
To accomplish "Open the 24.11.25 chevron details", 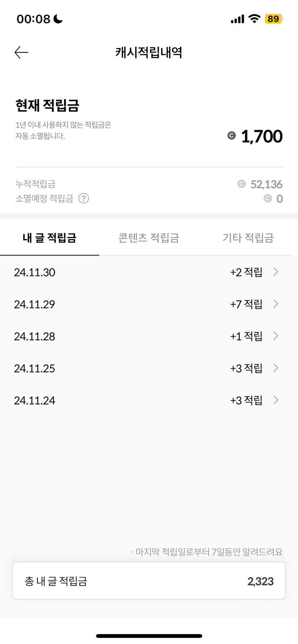I will point(276,368).
